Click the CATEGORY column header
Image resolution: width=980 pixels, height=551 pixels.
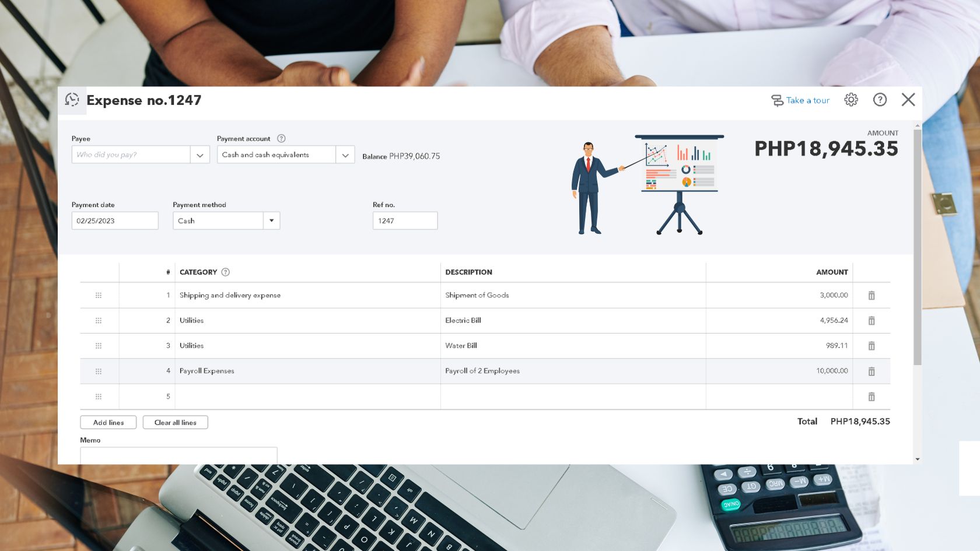point(198,272)
